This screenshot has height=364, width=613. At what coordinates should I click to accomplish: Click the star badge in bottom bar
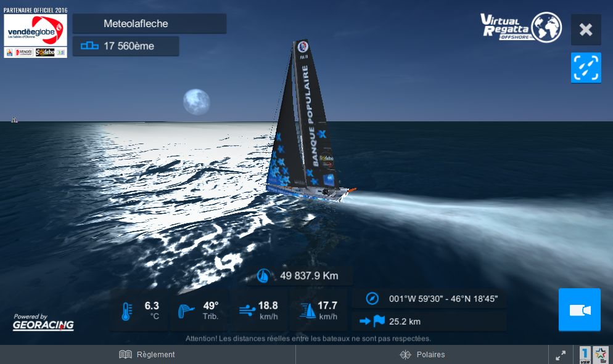(x=601, y=355)
